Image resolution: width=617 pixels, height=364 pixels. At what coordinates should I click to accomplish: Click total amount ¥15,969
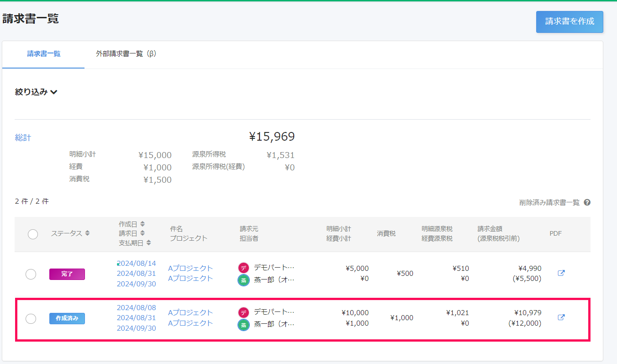click(x=272, y=136)
